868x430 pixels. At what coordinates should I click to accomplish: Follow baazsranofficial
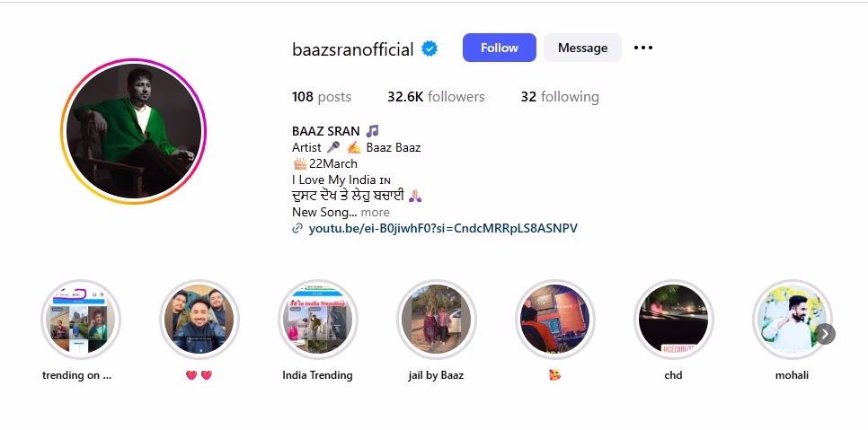[500, 48]
